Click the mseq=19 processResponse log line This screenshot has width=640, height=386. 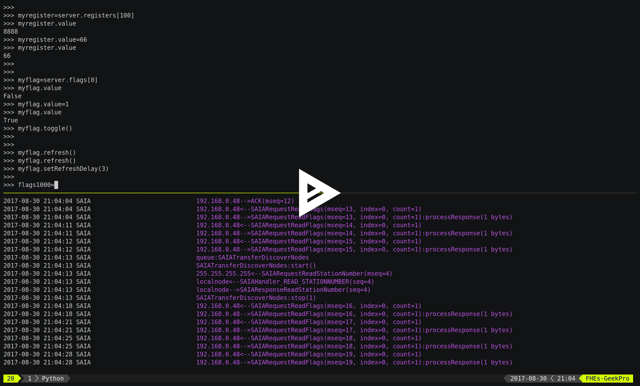354,362
